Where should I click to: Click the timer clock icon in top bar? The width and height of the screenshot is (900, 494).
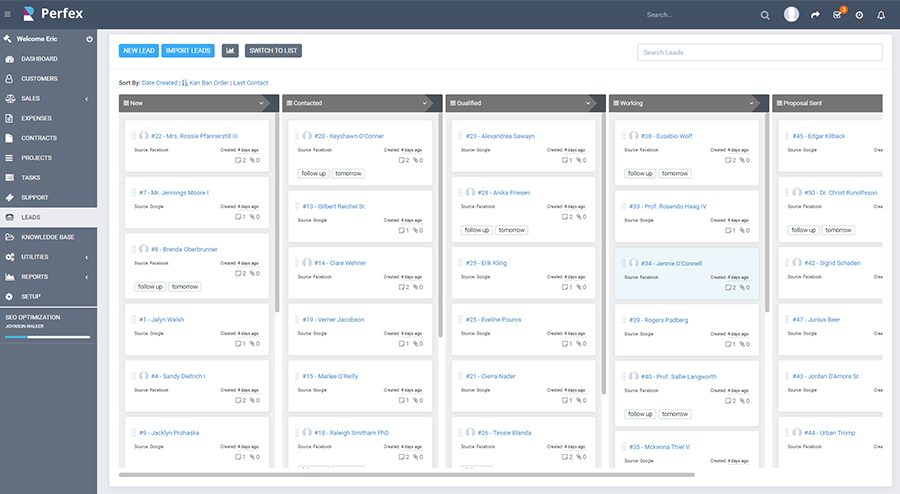(859, 15)
